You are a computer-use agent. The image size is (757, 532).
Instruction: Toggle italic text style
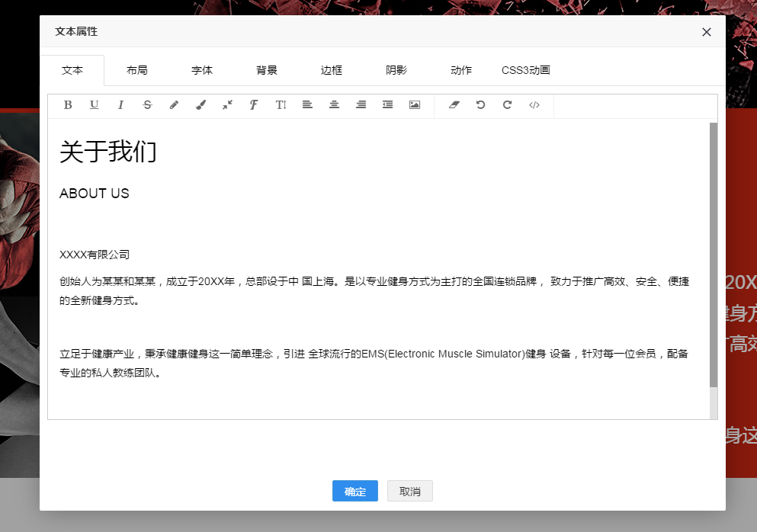click(x=120, y=105)
